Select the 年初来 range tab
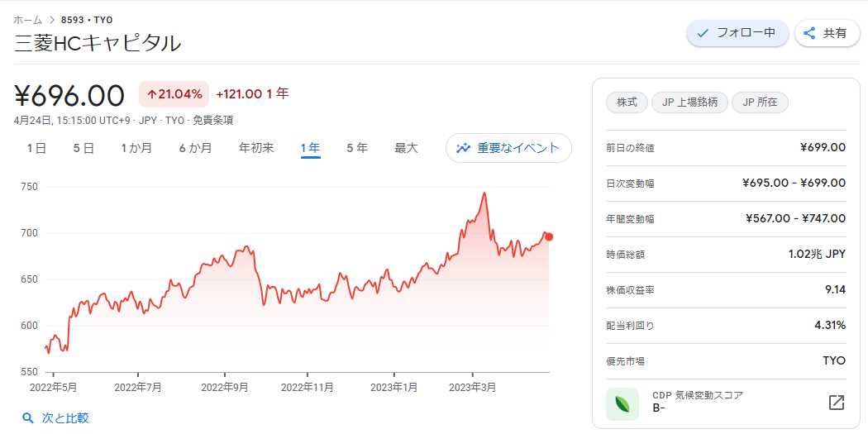 point(256,148)
